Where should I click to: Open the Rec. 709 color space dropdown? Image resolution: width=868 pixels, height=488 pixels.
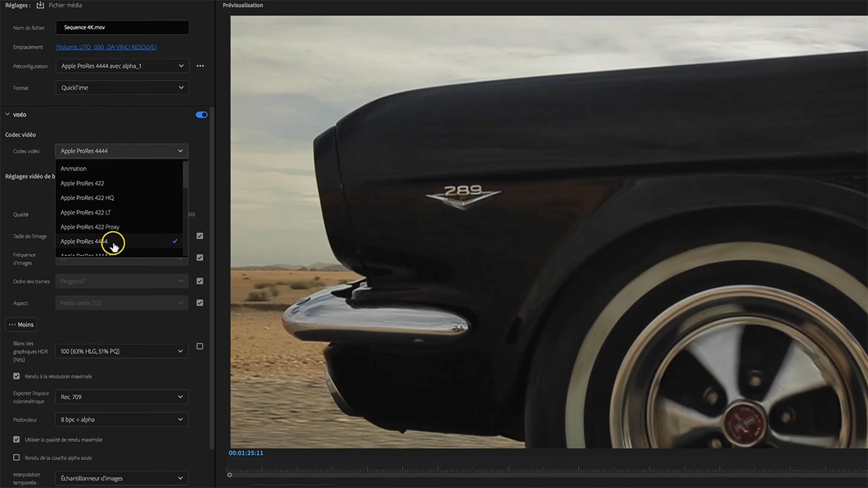coord(122,396)
